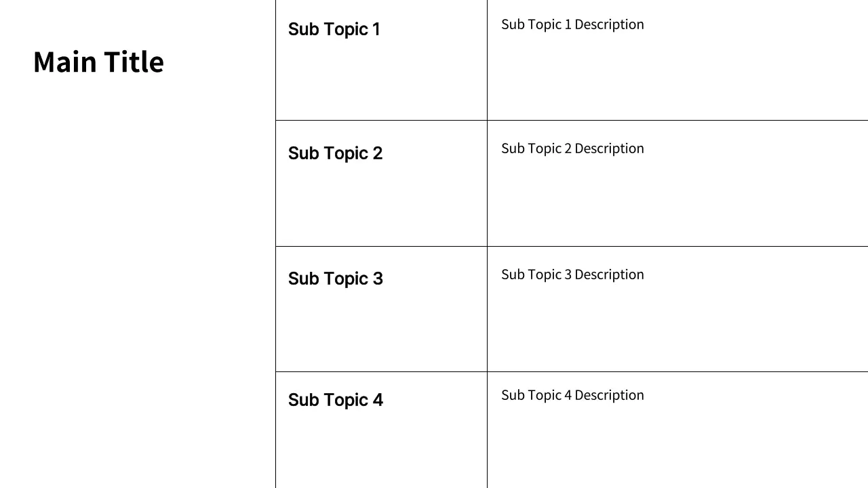The height and width of the screenshot is (488, 868).
Task: Click the Main Title heading text
Action: [x=98, y=62]
